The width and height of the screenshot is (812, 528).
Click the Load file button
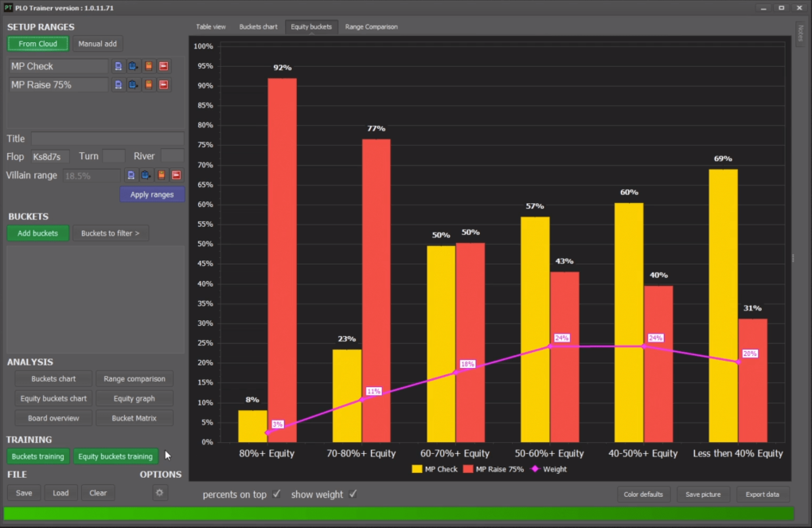[x=61, y=493]
